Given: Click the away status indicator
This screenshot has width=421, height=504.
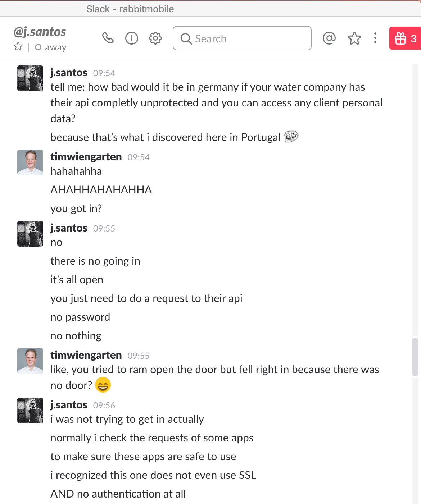Looking at the screenshot, I should coord(51,47).
